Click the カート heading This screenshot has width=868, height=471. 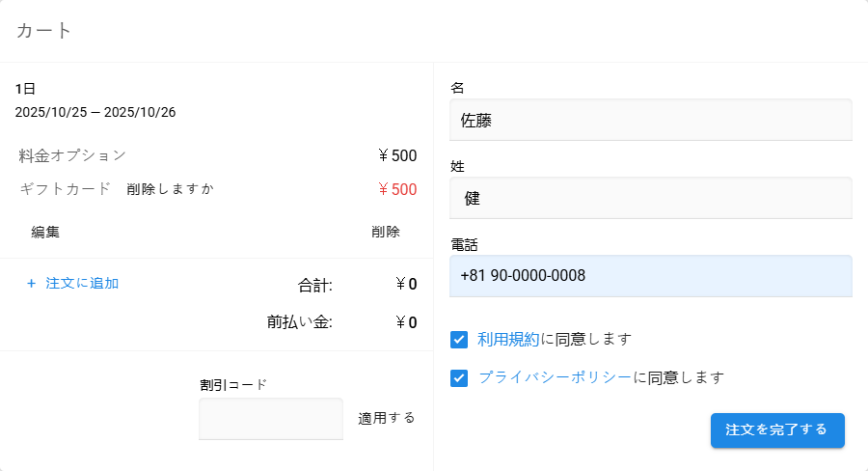click(x=44, y=31)
